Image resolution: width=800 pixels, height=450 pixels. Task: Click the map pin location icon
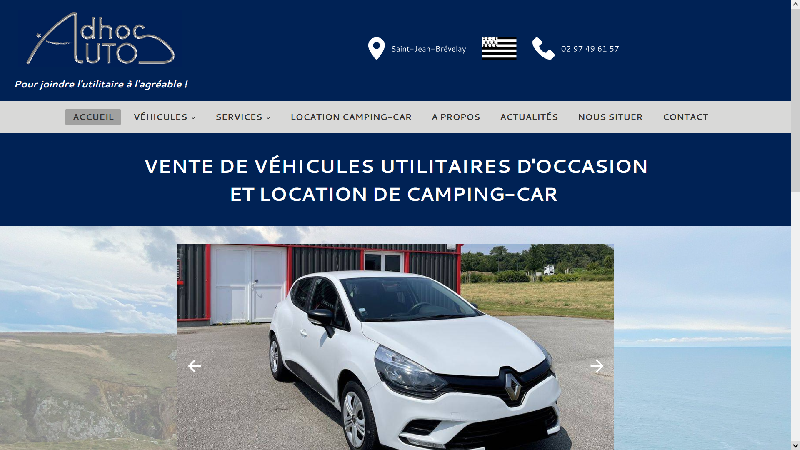(376, 48)
